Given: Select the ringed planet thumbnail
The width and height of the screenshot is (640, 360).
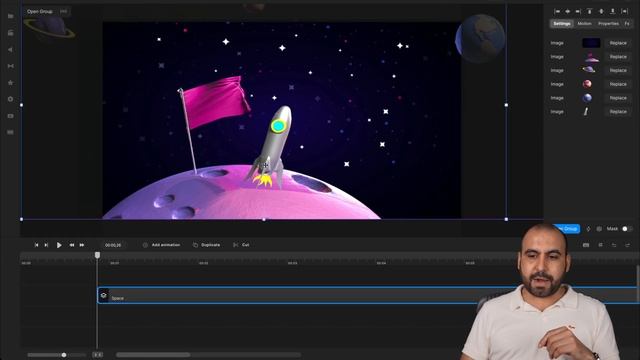Looking at the screenshot, I should [x=588, y=70].
